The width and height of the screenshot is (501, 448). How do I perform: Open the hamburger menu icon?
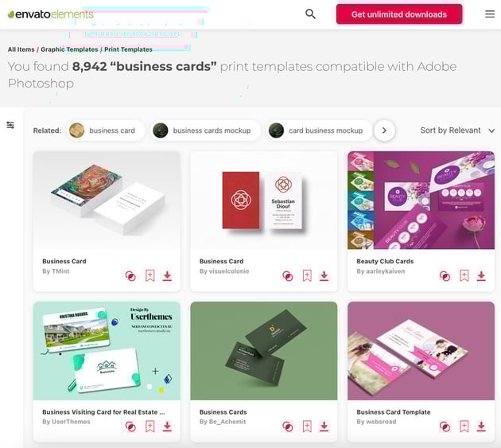click(x=490, y=14)
